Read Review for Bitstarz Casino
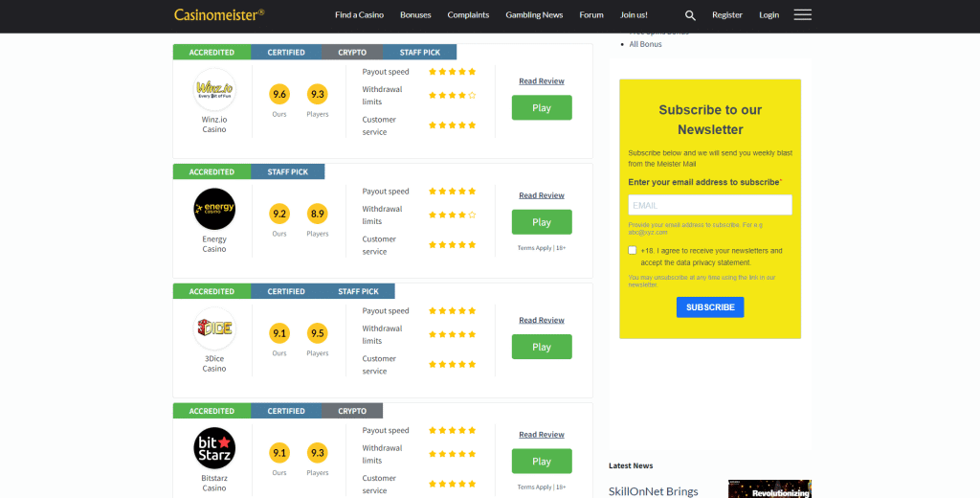This screenshot has height=498, width=980. [x=542, y=434]
